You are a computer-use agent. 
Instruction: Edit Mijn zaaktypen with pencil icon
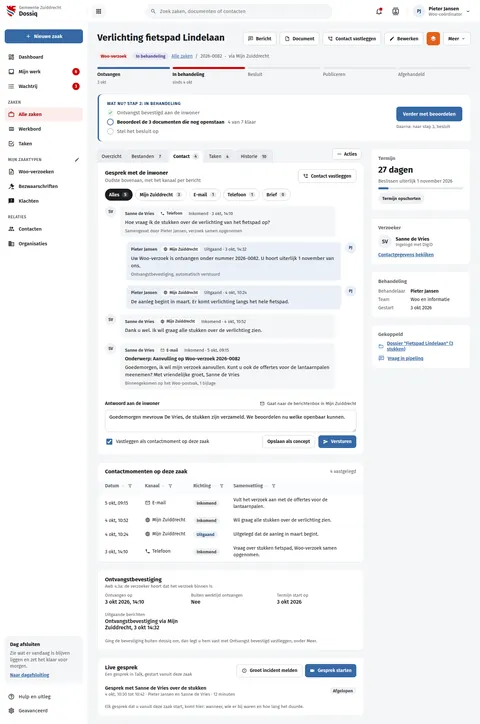tap(77, 159)
